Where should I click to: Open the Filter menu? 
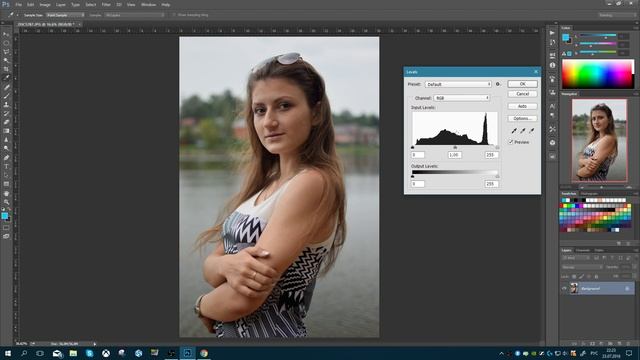106,4
